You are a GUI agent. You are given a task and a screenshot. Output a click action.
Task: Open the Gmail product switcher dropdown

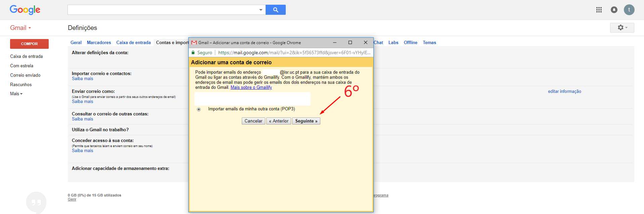20,28
